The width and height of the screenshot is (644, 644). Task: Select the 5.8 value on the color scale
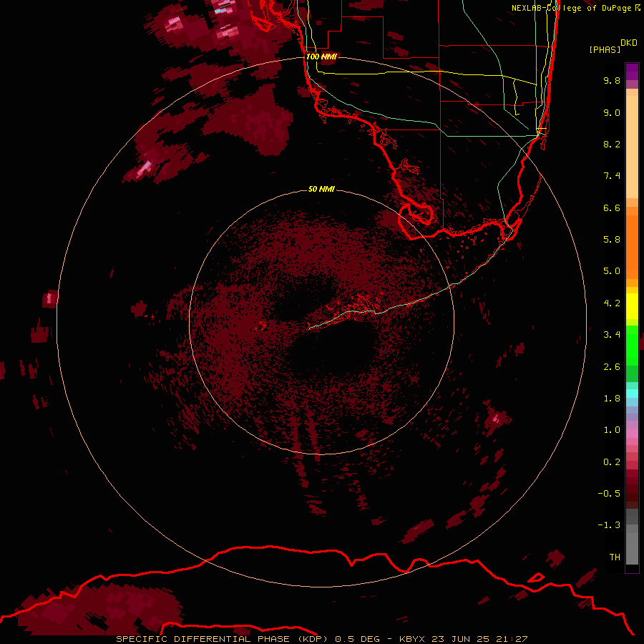click(612, 240)
